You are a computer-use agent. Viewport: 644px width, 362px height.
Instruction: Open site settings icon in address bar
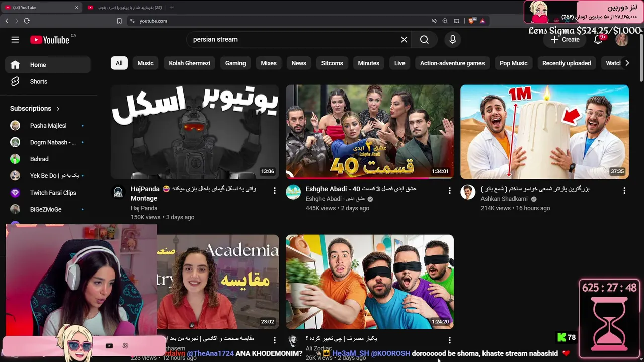click(132, 21)
